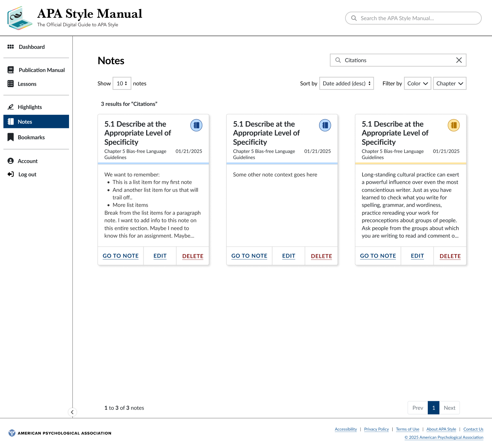The height and width of the screenshot is (448, 492).
Task: Expand the Chapter filter dropdown
Action: point(450,83)
